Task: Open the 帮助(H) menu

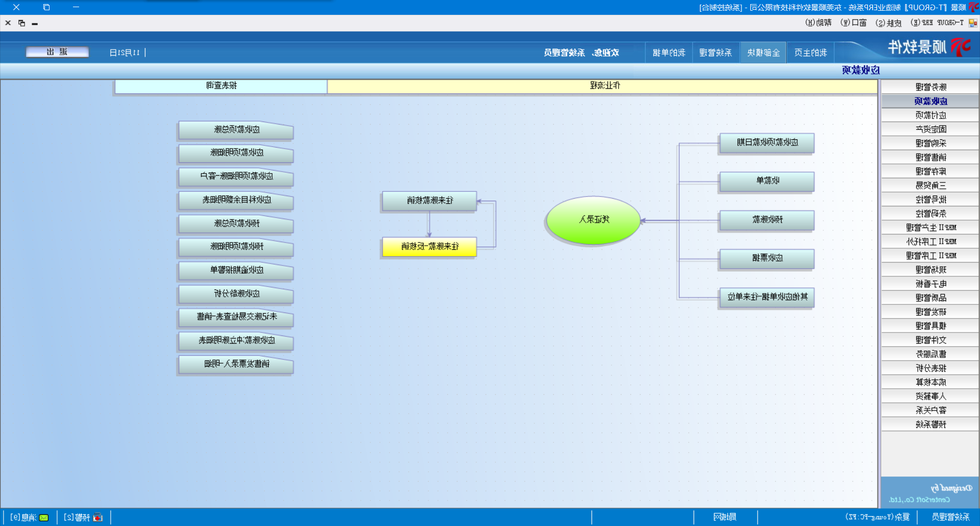Action: tap(818, 23)
